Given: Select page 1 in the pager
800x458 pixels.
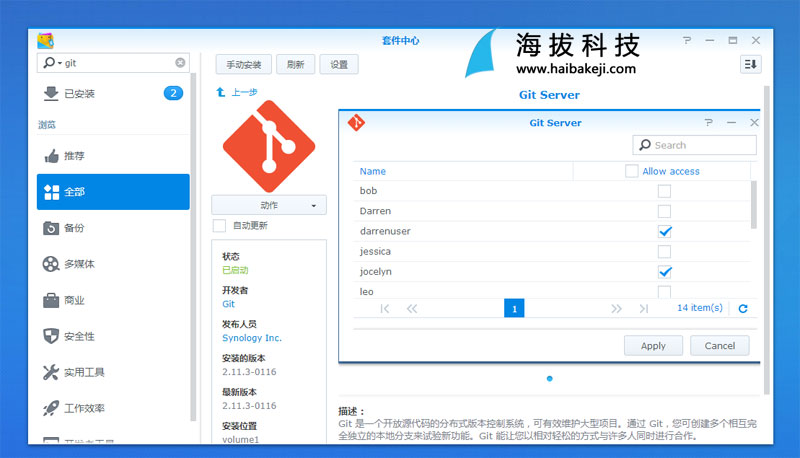Looking at the screenshot, I should [514, 309].
